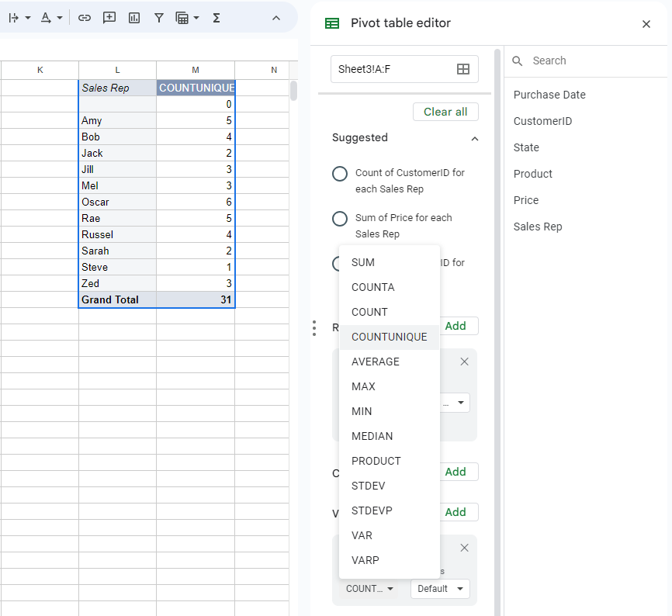Click the search magnifier in the editor sidebar

tap(517, 60)
